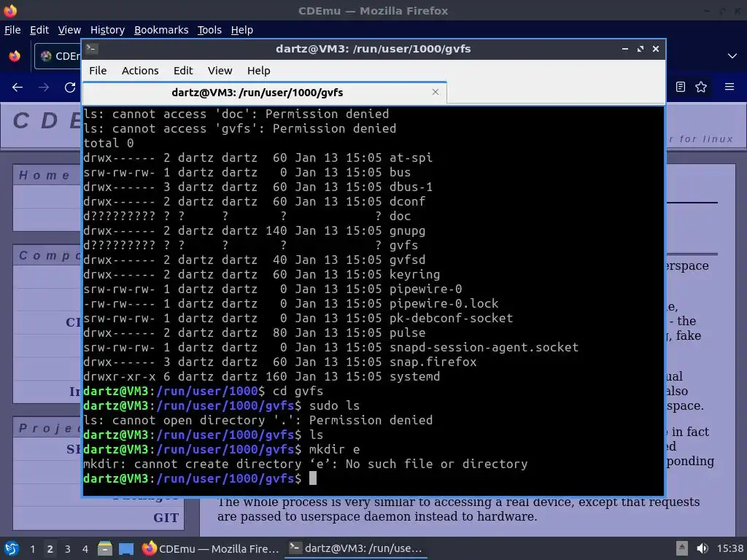747x560 pixels.
Task: Select the CDEmu browser tab
Action: tap(58, 56)
